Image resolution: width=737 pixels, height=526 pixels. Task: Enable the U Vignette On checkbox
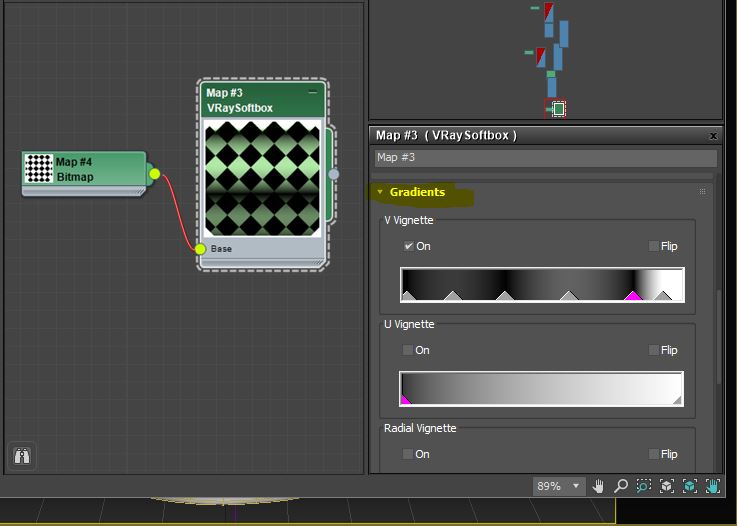click(408, 350)
